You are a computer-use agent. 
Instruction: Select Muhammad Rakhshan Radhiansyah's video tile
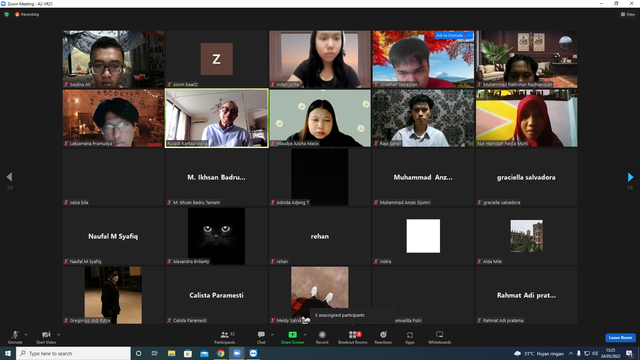tap(527, 59)
